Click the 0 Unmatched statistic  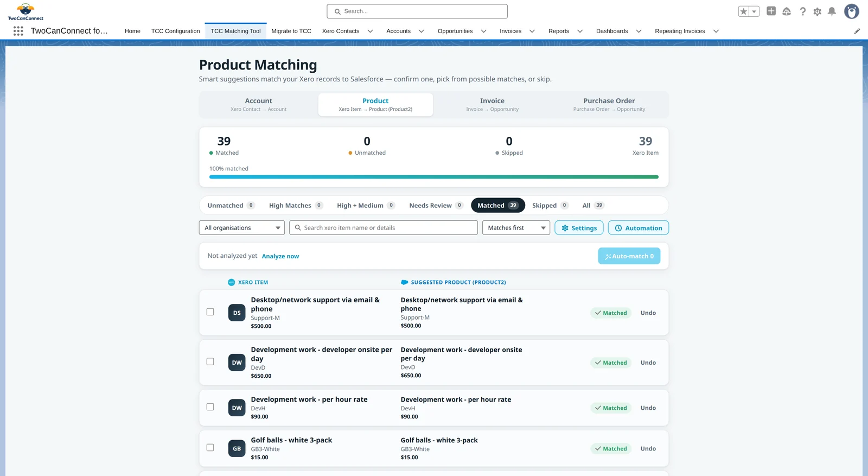[367, 146]
